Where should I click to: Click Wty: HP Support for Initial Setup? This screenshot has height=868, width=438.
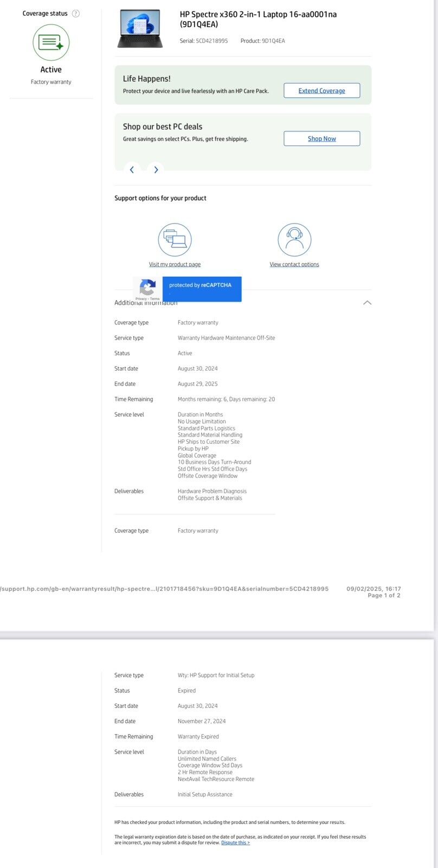pos(216,675)
